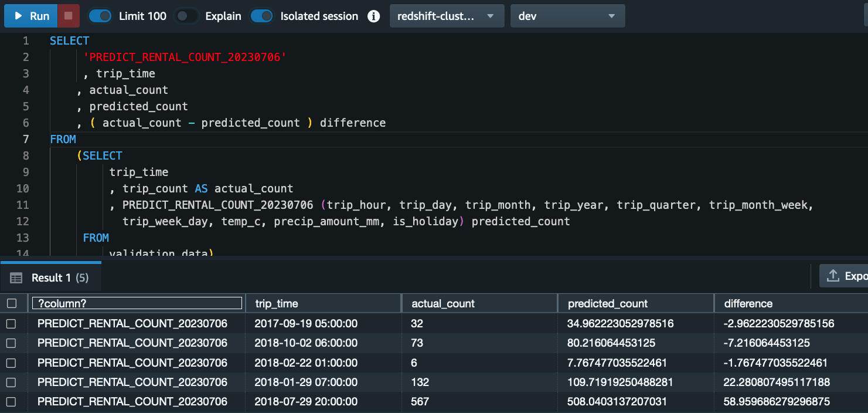Click line number 13 in the gutter
Screen dimensions: 868x413
(x=22, y=238)
